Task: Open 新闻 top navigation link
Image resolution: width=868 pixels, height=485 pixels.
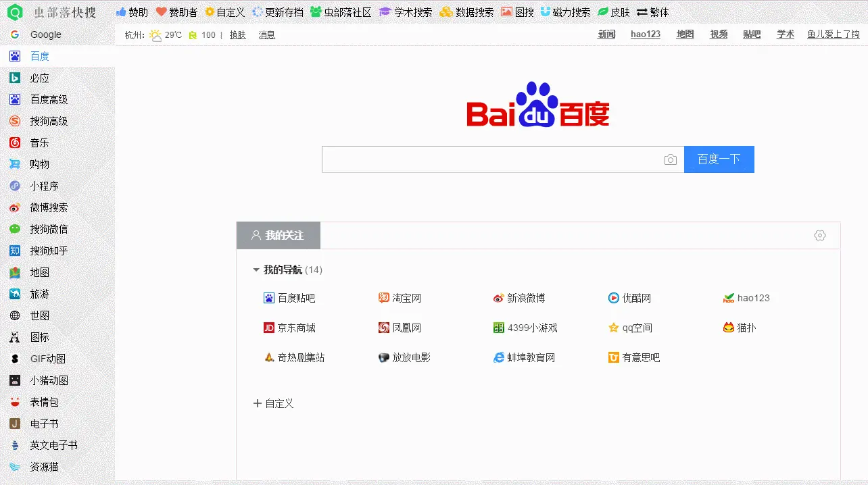Action: (x=606, y=34)
